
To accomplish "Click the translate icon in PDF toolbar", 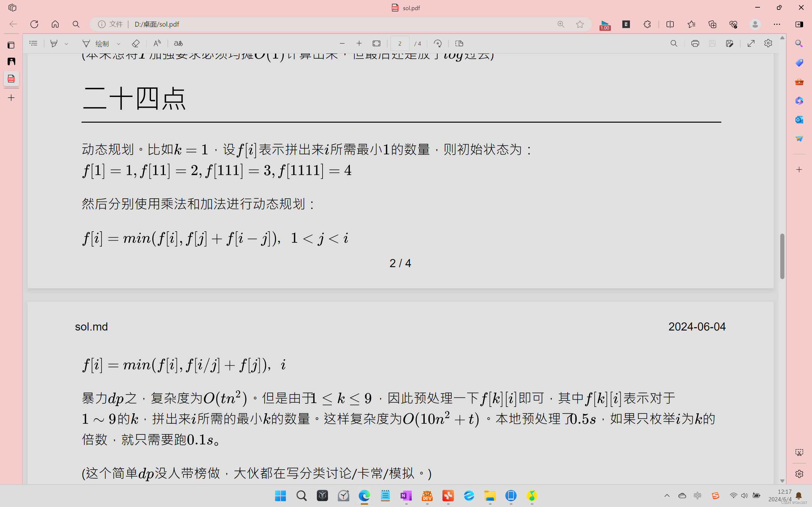I will (178, 43).
